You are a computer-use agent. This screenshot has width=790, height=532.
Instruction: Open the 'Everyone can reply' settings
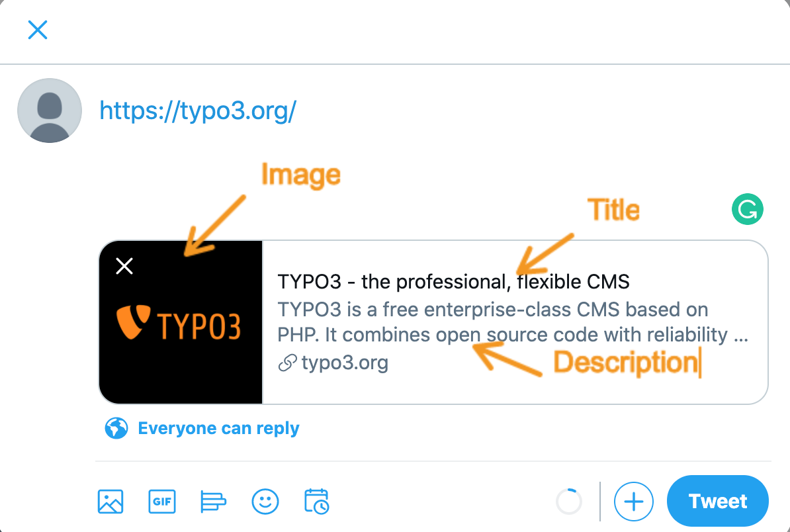(218, 429)
